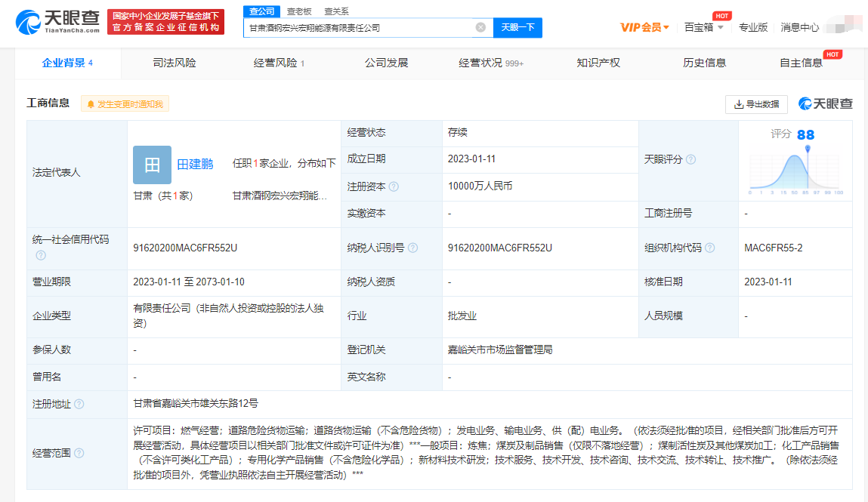Click the 工商信息 section heading
The width and height of the screenshot is (868, 502).
pyautogui.click(x=48, y=103)
